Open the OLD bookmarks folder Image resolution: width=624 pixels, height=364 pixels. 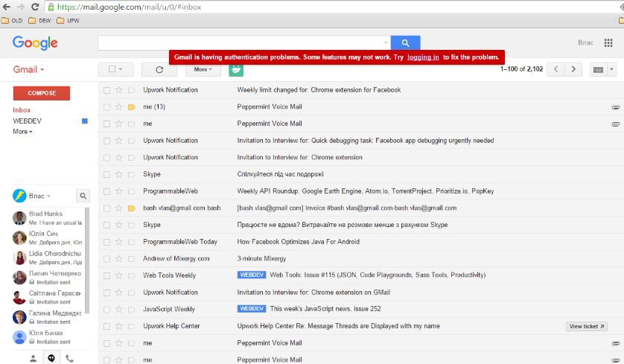tap(11, 20)
